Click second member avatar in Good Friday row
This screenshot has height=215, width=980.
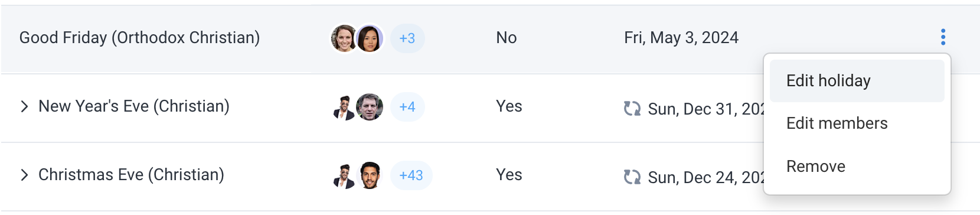370,38
